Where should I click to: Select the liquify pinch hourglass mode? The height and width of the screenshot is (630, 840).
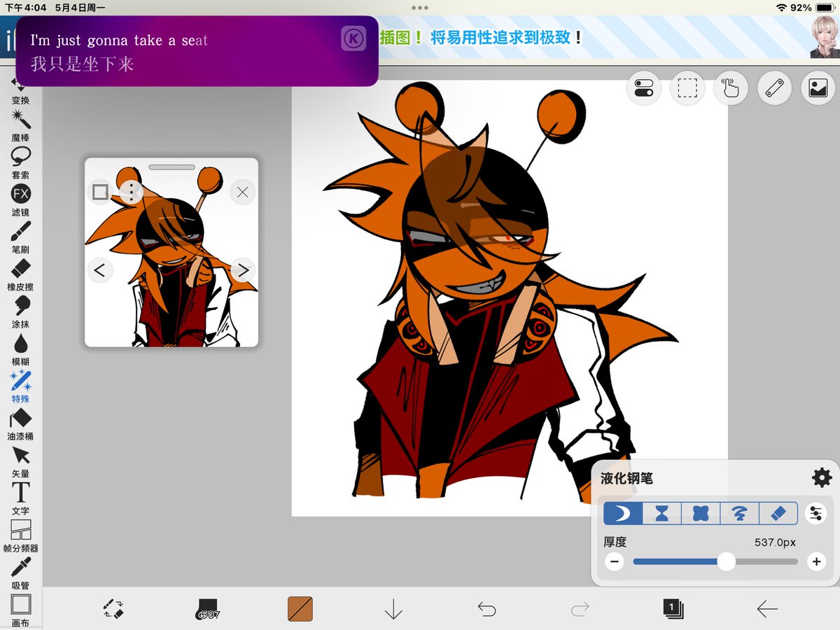coord(662,514)
